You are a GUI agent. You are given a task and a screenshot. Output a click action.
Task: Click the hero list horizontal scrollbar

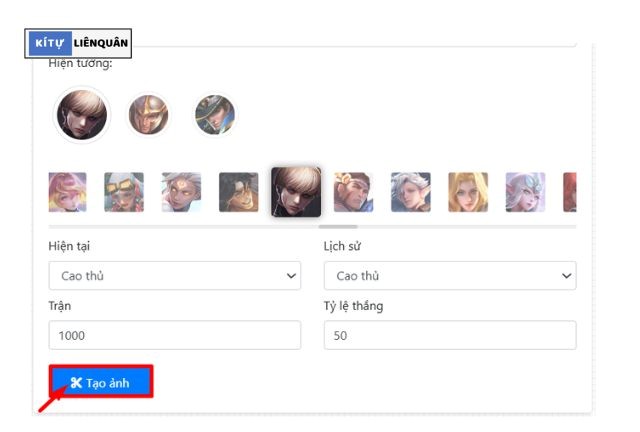tap(338, 227)
